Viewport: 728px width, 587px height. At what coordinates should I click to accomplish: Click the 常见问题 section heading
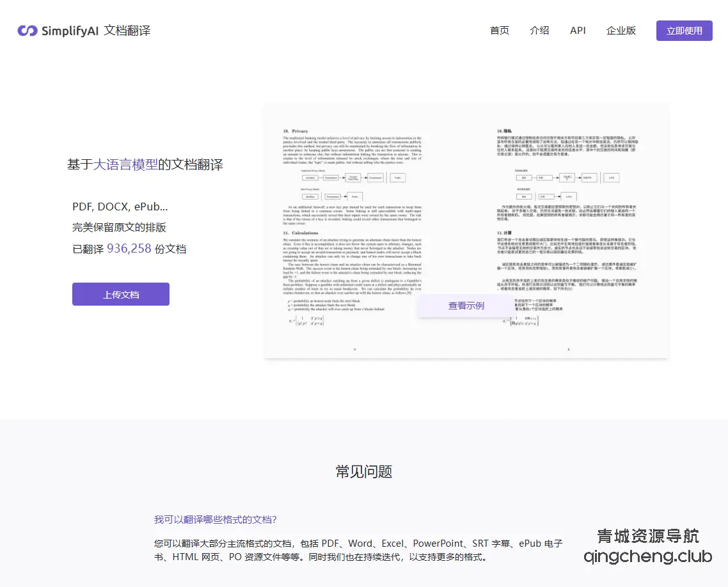[x=363, y=471]
